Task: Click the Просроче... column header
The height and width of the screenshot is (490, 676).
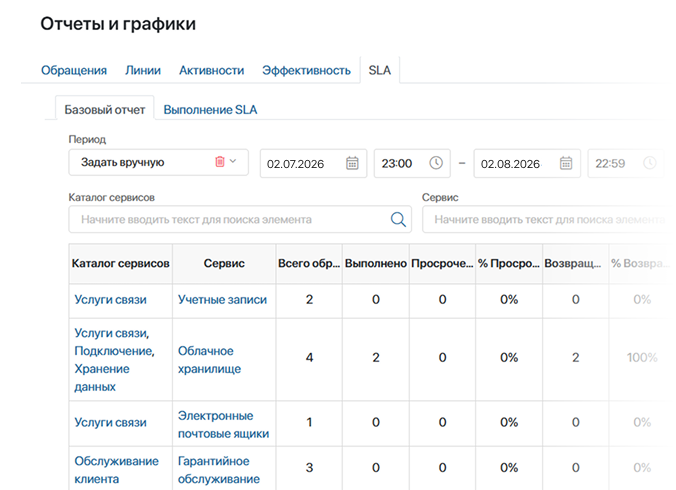Action: click(x=442, y=263)
